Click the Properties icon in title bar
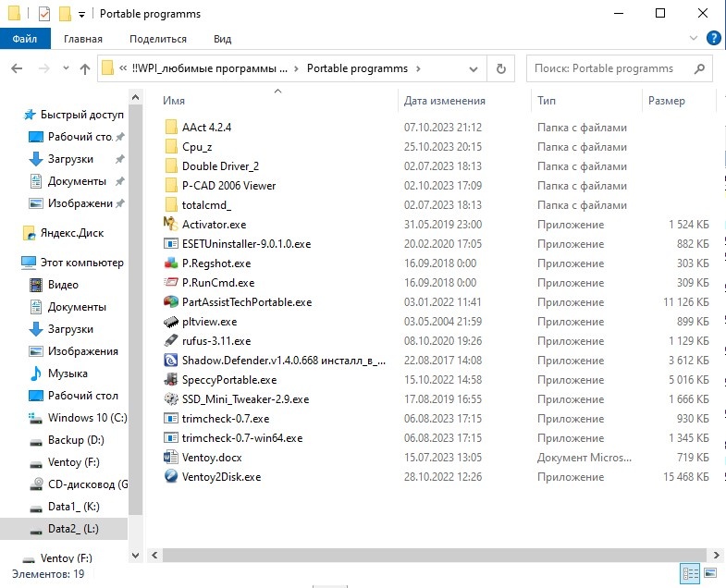Screen dimensions: 726x588 click(44, 14)
